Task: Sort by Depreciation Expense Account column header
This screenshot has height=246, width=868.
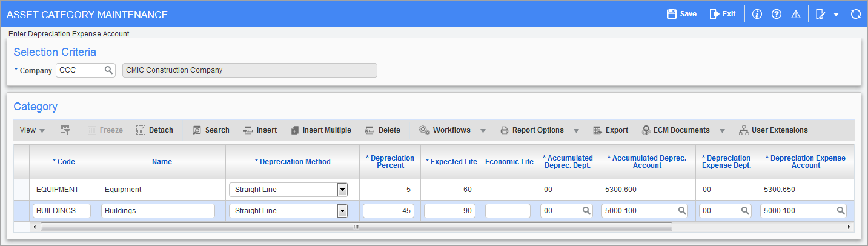Action: click(806, 162)
